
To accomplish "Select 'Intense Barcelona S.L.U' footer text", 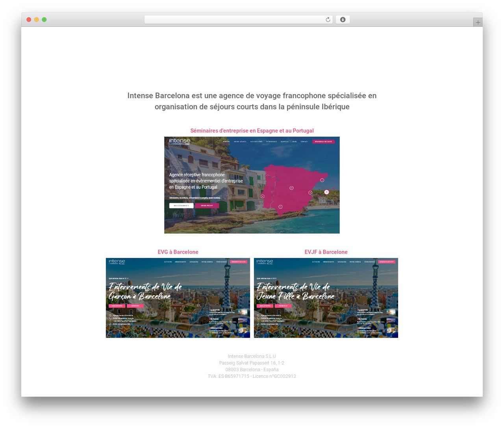I will (x=252, y=356).
